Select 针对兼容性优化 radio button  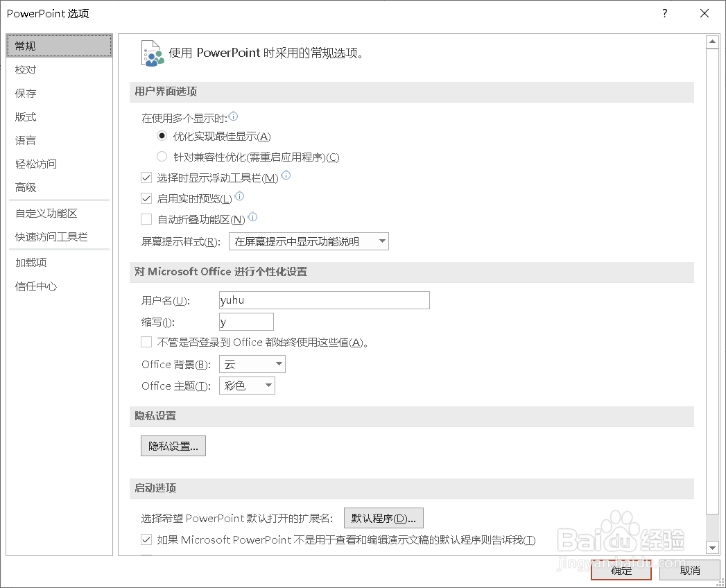coord(162,157)
